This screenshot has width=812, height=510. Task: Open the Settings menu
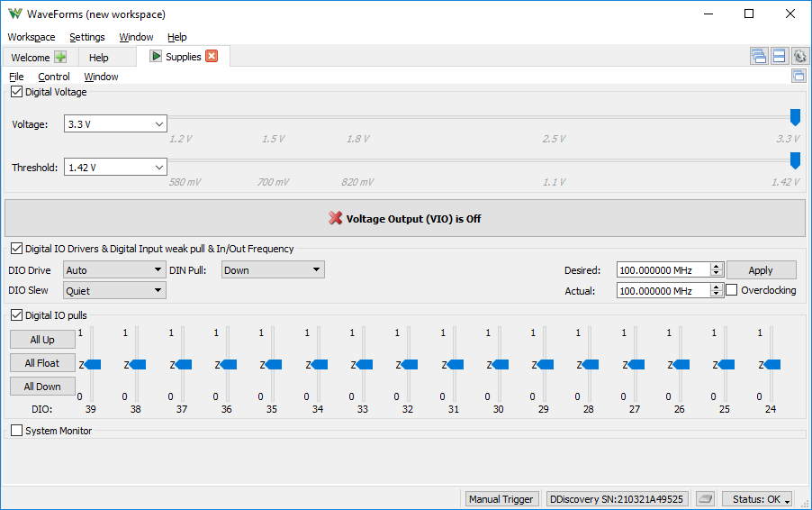[x=87, y=37]
